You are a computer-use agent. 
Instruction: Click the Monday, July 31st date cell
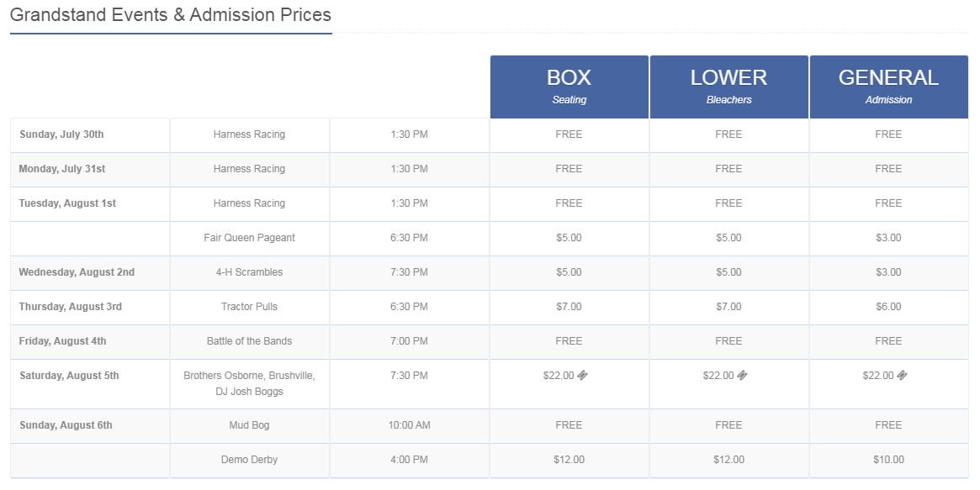90,169
